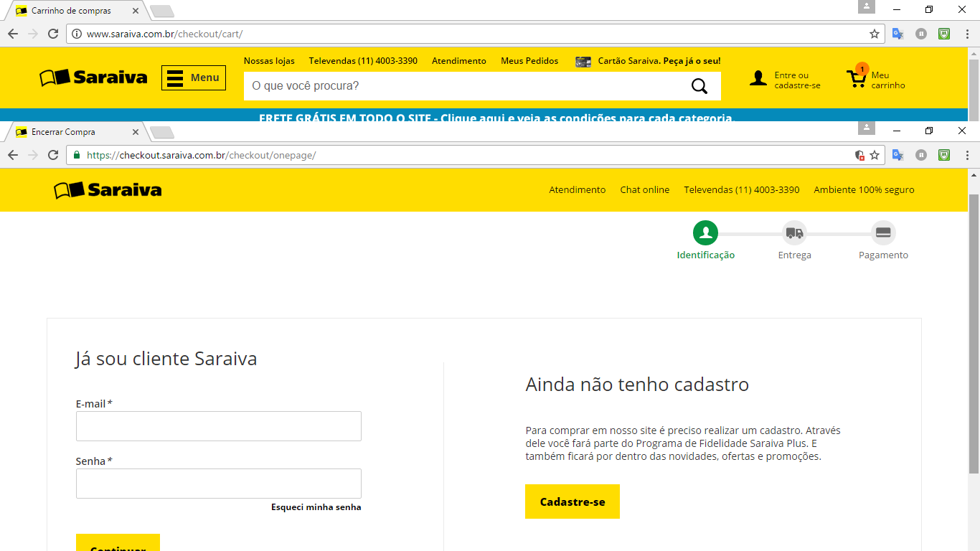
Task: Click 'Meu carrinho' text label
Action: click(x=888, y=80)
